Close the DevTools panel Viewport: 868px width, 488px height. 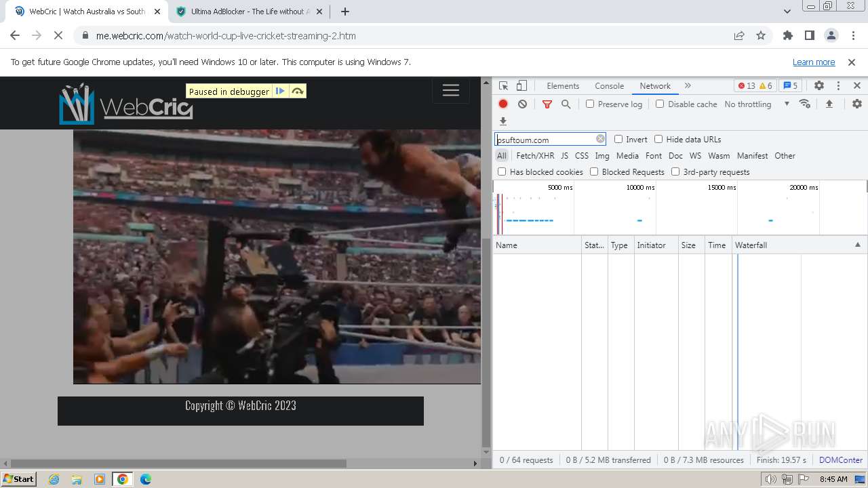[x=857, y=85]
